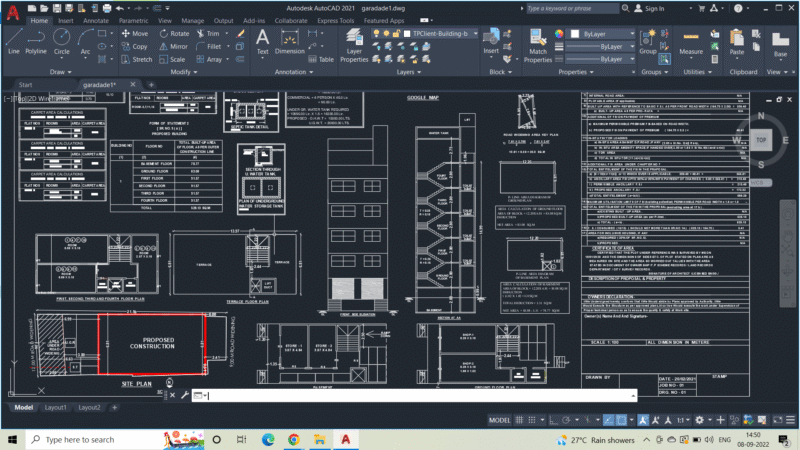Image resolution: width=800 pixels, height=450 pixels.
Task: Toggle group selection on/off in Groups panel
Action: (x=664, y=59)
